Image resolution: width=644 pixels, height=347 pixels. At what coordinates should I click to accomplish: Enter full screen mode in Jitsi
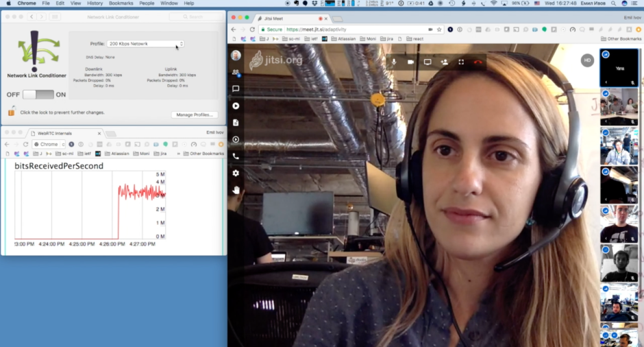click(x=461, y=62)
